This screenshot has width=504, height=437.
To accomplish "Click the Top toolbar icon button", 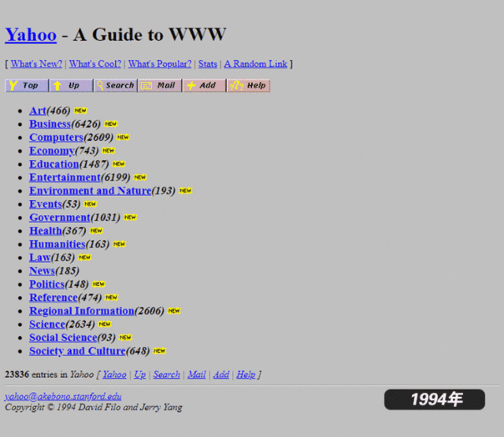I will point(27,86).
